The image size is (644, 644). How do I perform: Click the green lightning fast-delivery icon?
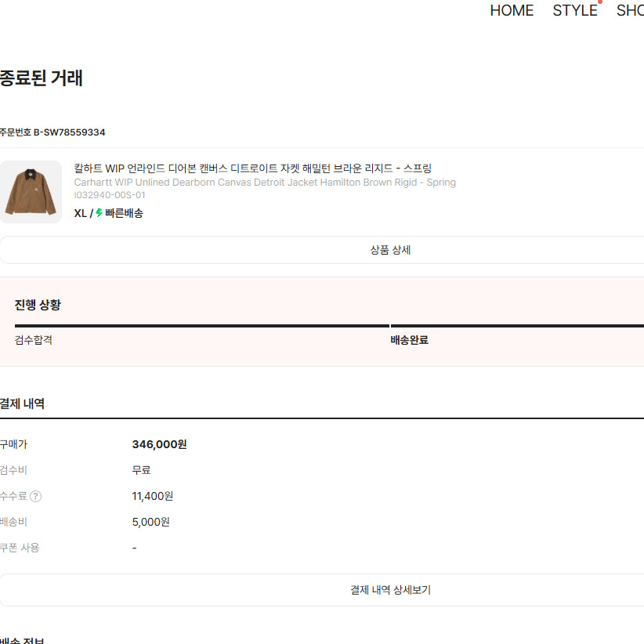[99, 213]
